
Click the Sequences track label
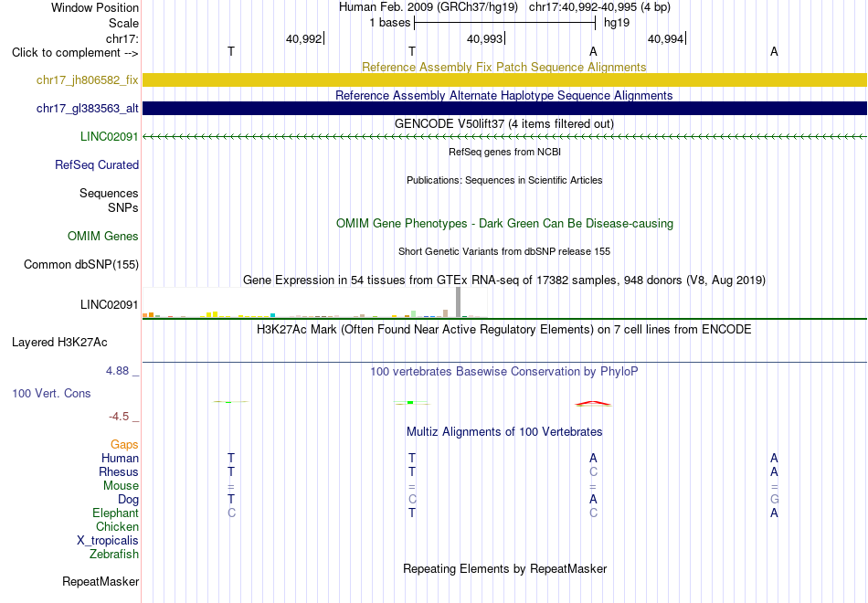109,194
